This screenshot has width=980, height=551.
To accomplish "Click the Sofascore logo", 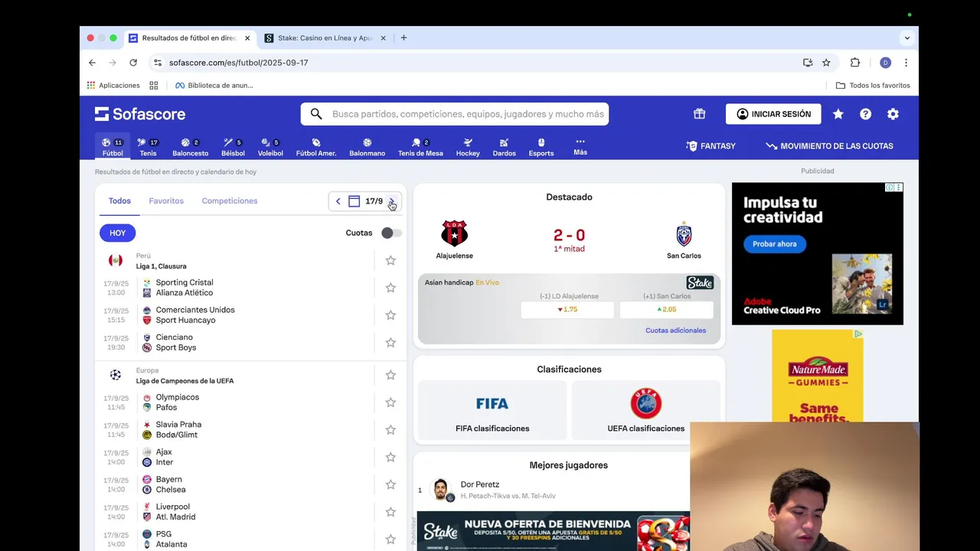I will (140, 114).
